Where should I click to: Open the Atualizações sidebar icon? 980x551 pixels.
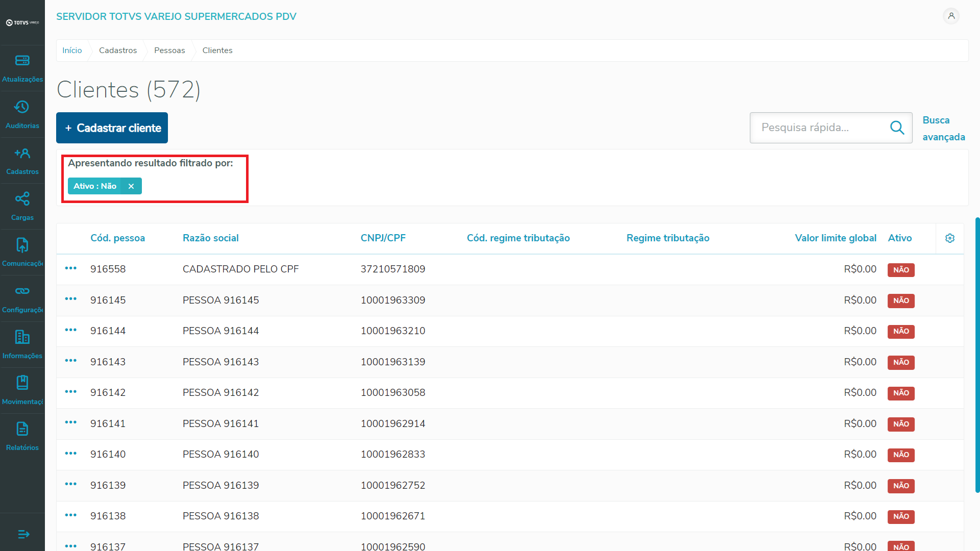(22, 61)
